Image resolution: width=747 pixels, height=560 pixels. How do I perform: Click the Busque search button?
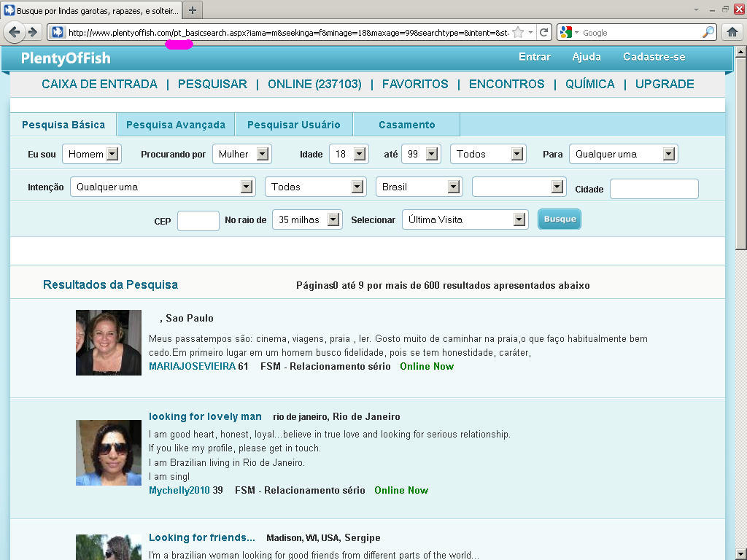point(560,219)
